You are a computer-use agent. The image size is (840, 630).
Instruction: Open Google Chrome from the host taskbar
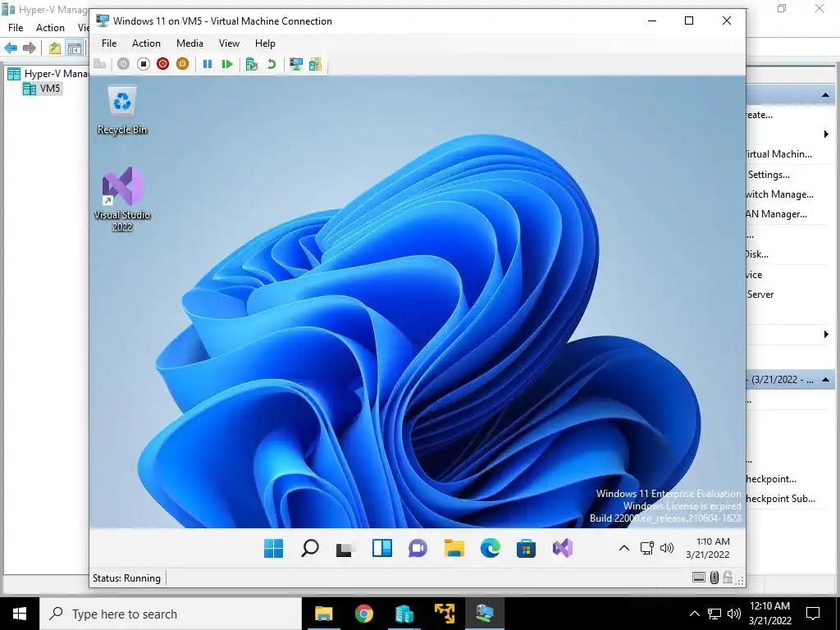(x=363, y=614)
